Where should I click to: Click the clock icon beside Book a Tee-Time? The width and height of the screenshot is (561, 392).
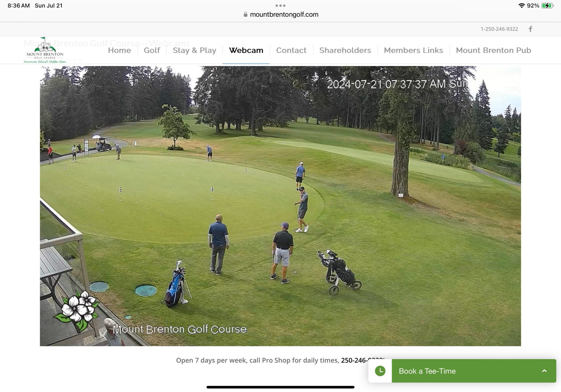click(x=380, y=371)
